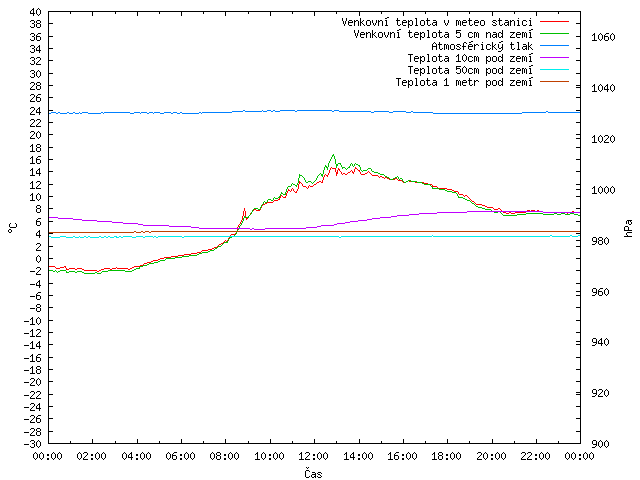
Task: Click the blue legend line sample for Atmosférický tlak
Action: tap(554, 46)
